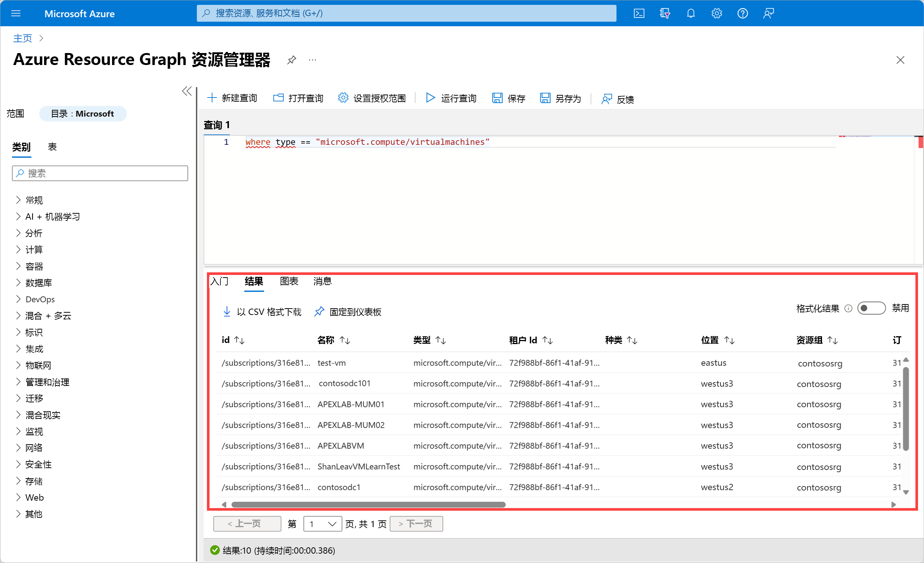
Task: Click the 上一页 button
Action: 247,524
